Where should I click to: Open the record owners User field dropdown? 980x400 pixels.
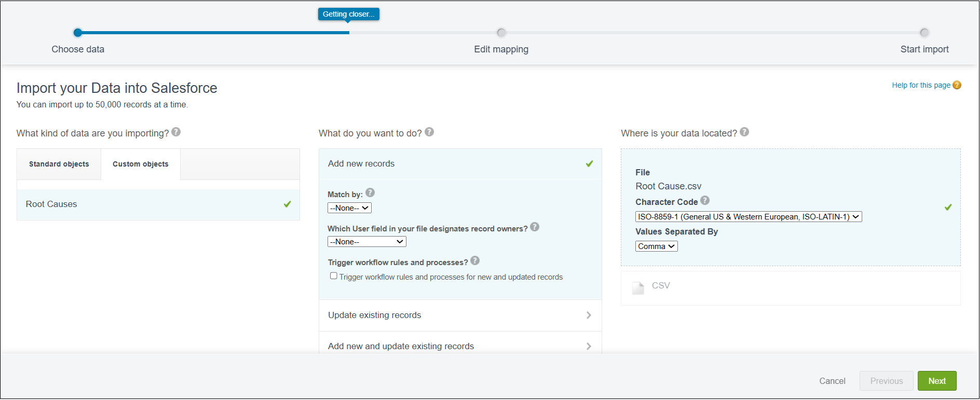click(366, 242)
